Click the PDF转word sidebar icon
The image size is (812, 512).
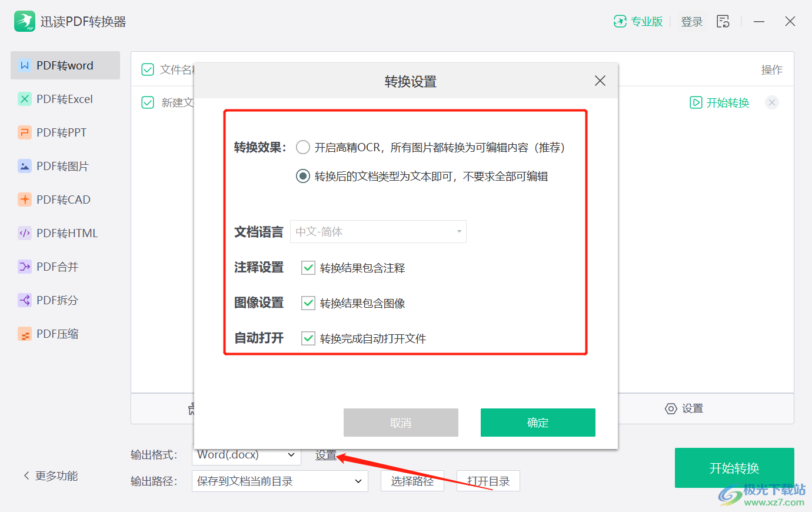tap(25, 65)
